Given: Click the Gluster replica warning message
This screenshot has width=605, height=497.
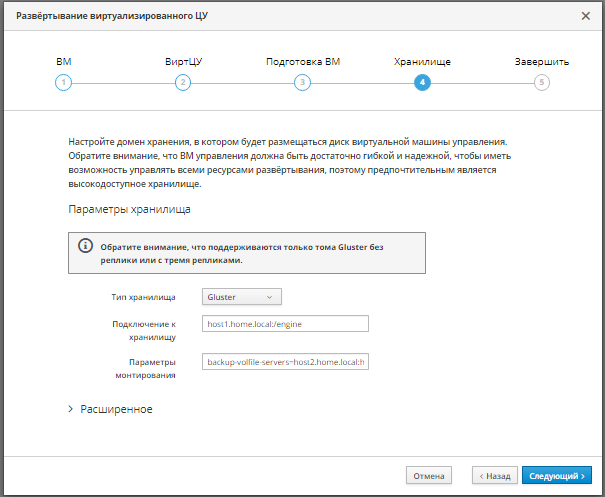Looking at the screenshot, I should click(x=255, y=253).
